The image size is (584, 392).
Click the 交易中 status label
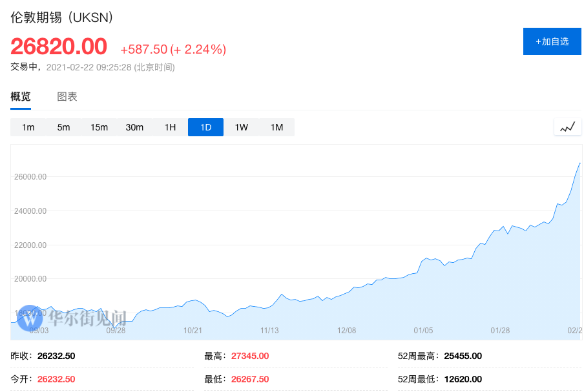24,67
